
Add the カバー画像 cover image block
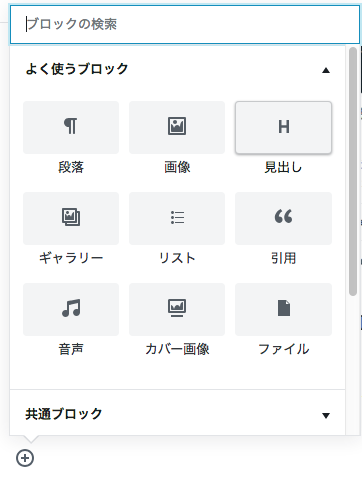pos(177,320)
